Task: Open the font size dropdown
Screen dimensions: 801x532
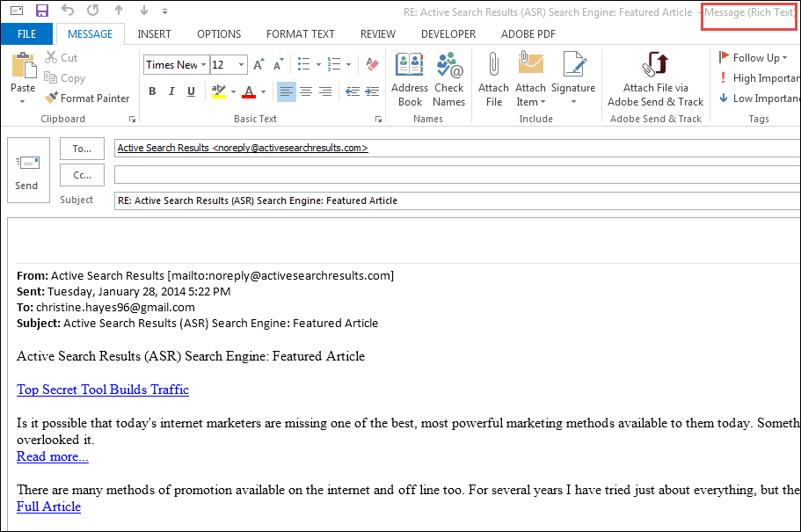Action: coord(240,64)
